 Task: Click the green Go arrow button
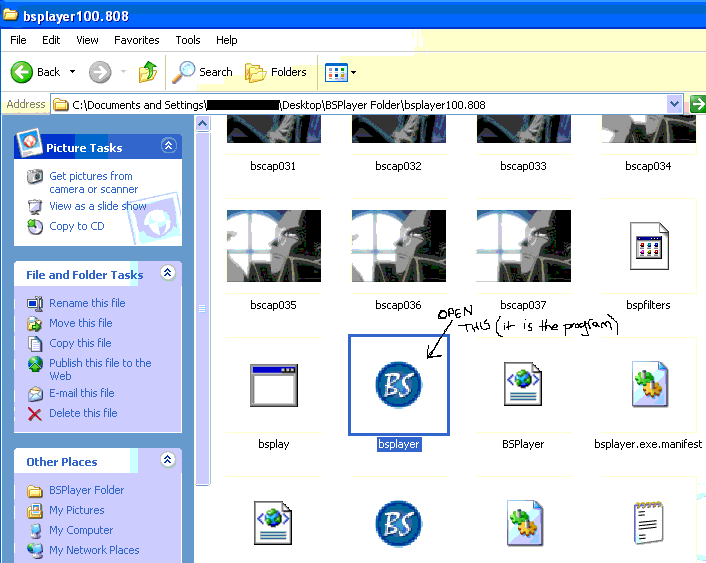[698, 104]
